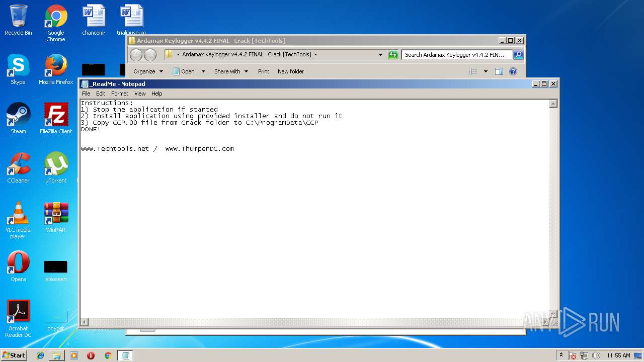Image resolution: width=644 pixels, height=362 pixels.
Task: Select the trialmuseum Word document icon
Action: coord(131,20)
